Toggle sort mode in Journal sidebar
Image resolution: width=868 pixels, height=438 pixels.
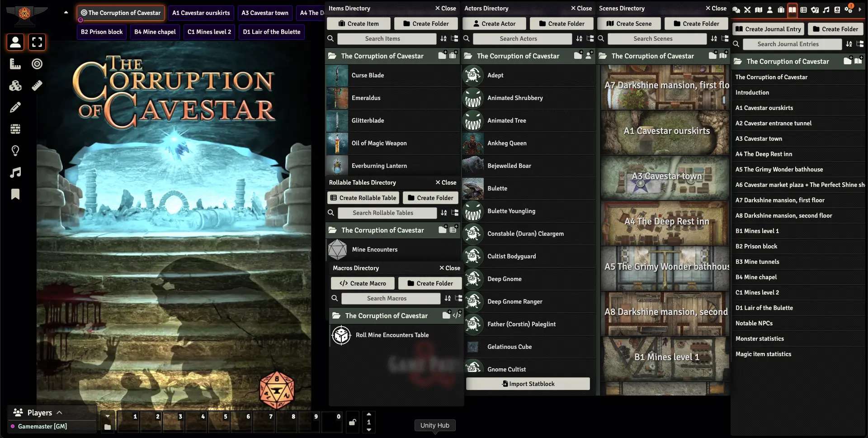click(849, 44)
